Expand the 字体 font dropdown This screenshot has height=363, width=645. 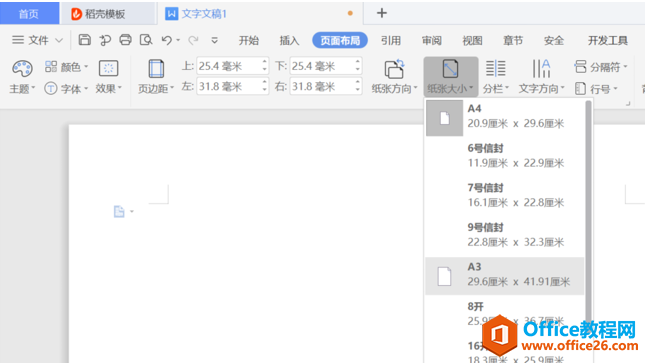pos(66,88)
